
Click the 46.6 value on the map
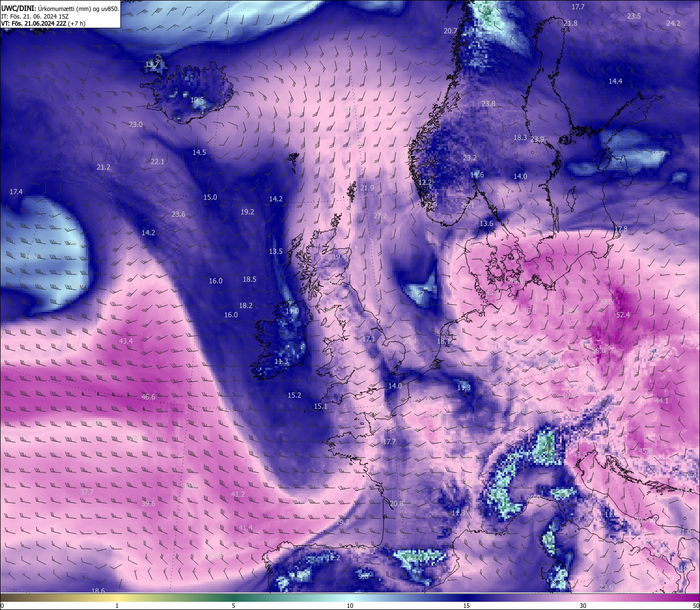[148, 397]
